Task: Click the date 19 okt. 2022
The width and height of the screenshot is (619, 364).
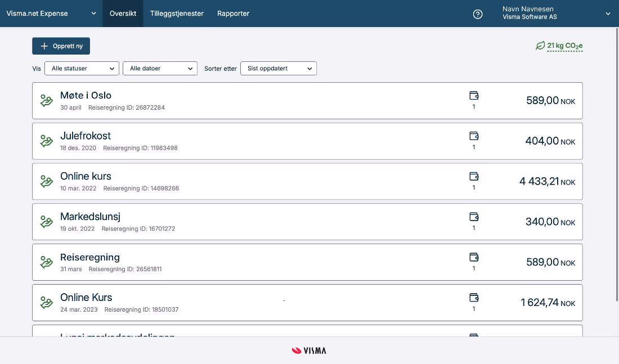Action: pos(78,228)
